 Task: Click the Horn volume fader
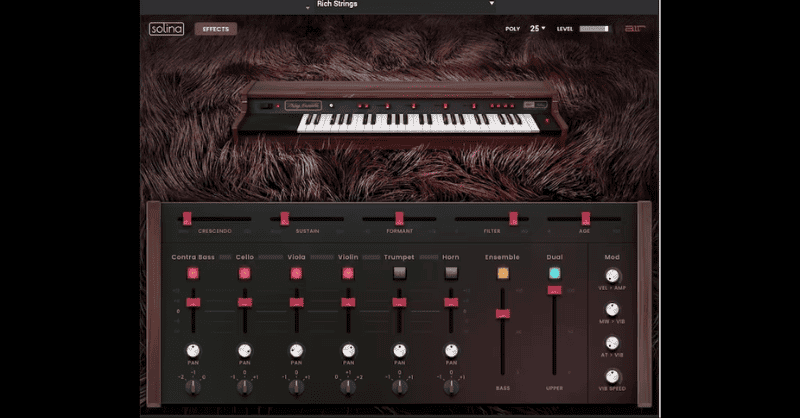point(451,303)
